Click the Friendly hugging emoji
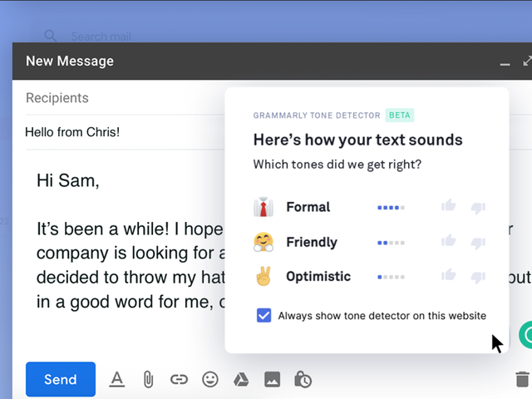 (x=264, y=242)
